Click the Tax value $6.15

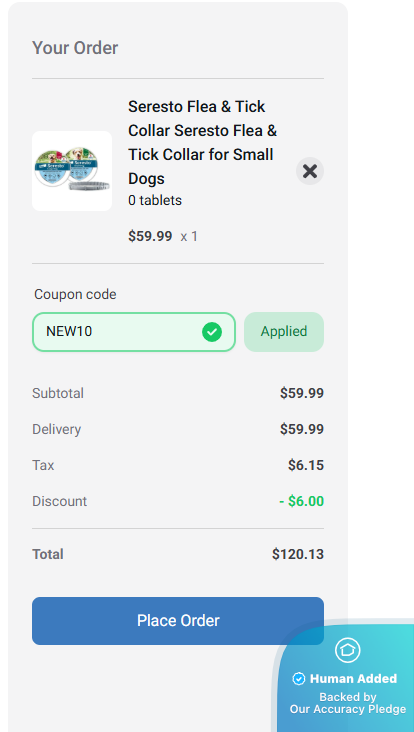306,465
